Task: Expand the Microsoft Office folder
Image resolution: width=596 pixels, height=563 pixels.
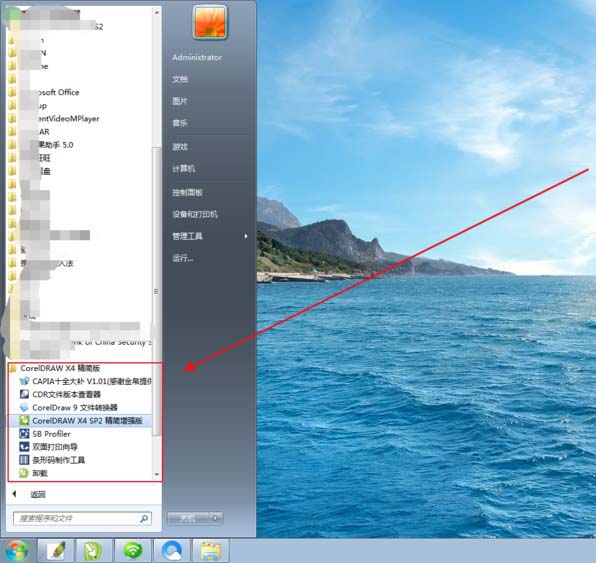Action: click(x=44, y=92)
